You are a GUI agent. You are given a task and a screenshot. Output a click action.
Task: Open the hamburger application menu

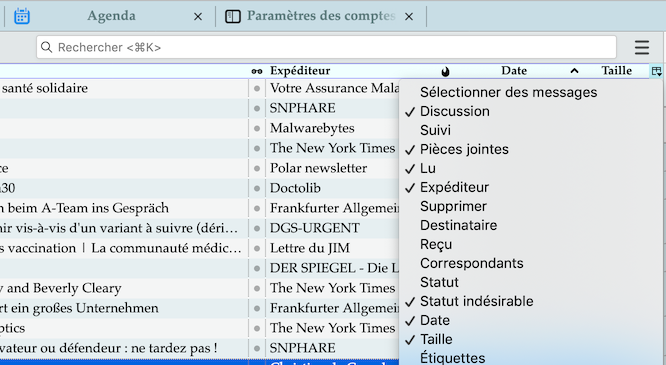point(642,48)
